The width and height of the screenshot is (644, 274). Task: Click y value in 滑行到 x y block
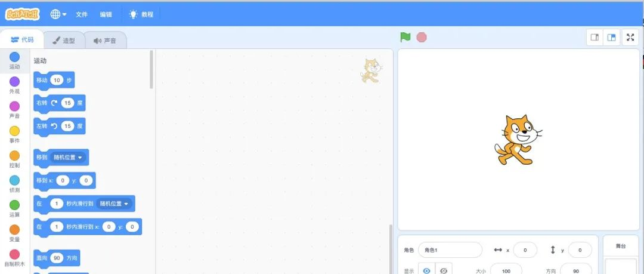point(132,226)
